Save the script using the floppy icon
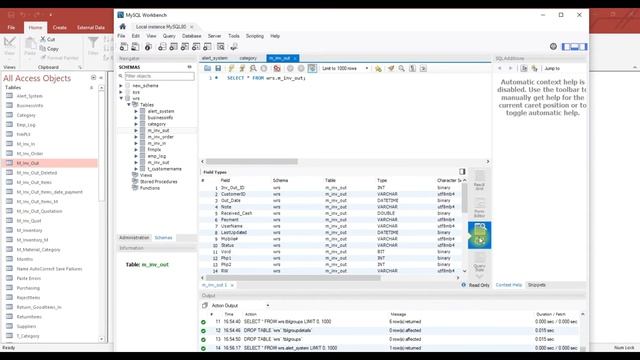Screen dimensions: 640x360 pos(218,68)
